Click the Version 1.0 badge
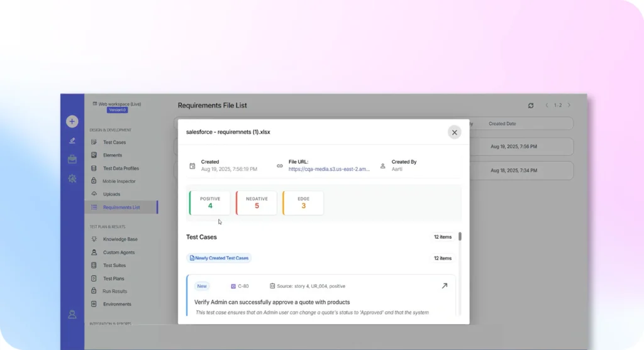The height and width of the screenshot is (350, 644). [118, 110]
